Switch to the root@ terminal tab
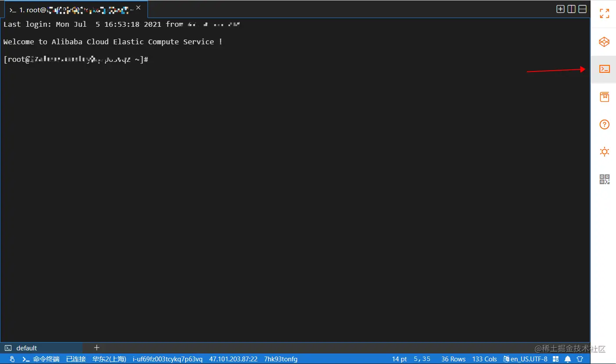This screenshot has width=616, height=364. pos(76,10)
